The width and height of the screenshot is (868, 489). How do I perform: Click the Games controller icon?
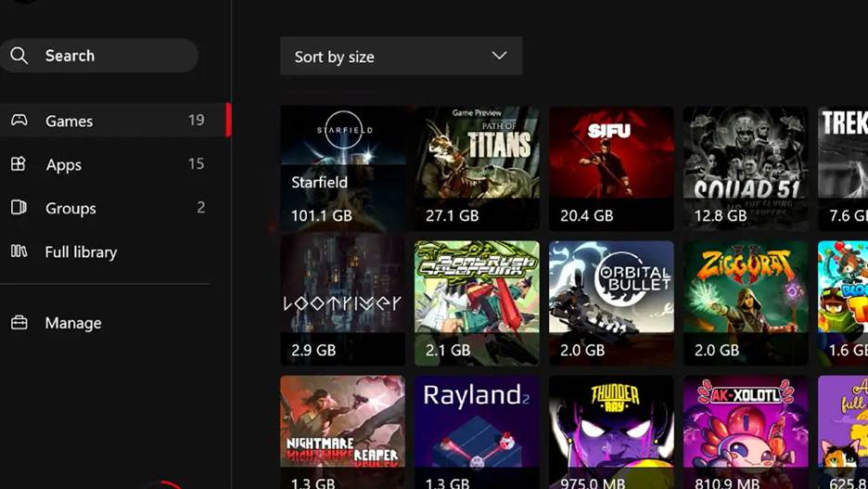(x=19, y=121)
